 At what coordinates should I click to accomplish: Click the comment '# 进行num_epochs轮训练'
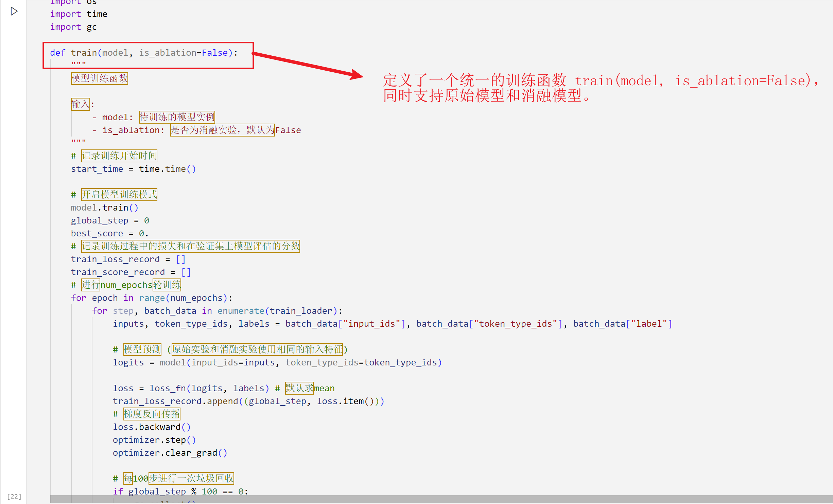coord(126,285)
